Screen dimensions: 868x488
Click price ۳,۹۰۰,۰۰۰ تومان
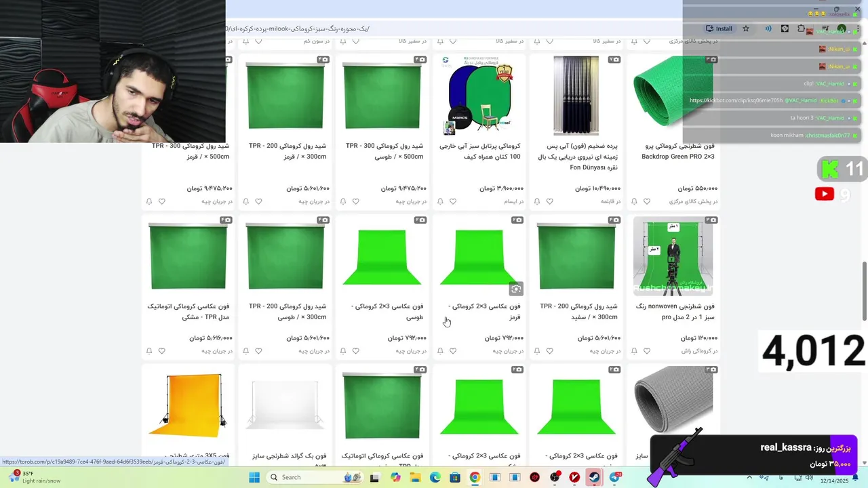[x=501, y=188]
